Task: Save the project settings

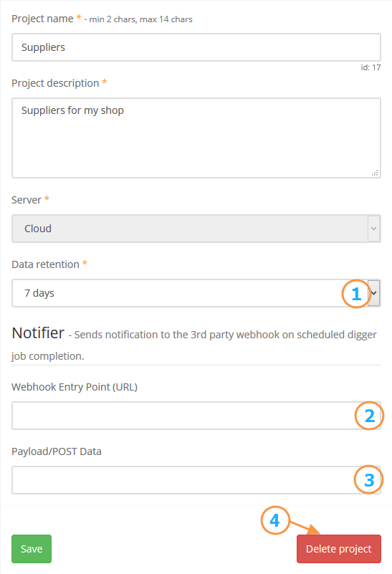Action: (x=32, y=549)
